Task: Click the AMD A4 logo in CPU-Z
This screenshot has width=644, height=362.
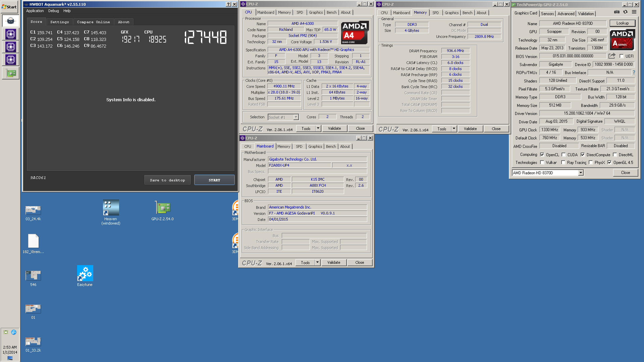Action: click(355, 33)
